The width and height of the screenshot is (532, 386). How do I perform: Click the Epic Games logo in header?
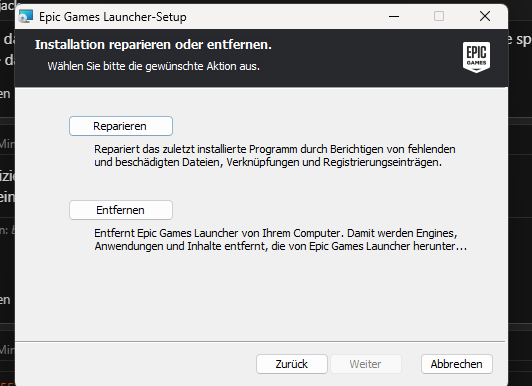pyautogui.click(x=476, y=57)
